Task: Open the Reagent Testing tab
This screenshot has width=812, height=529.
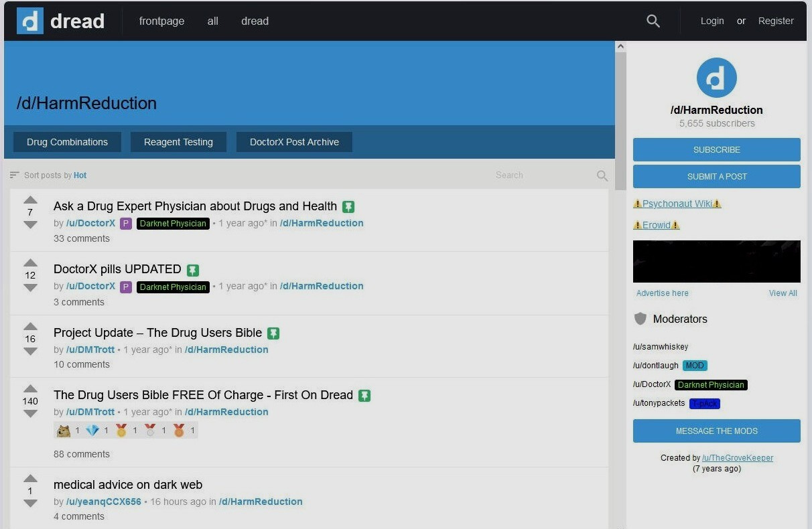Action: pos(178,142)
